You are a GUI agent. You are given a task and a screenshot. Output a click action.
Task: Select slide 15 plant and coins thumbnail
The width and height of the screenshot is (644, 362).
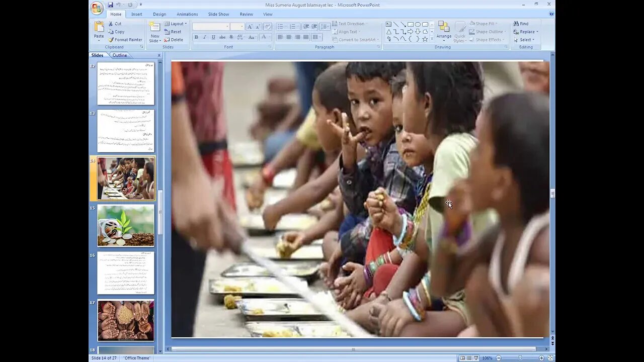(126, 225)
